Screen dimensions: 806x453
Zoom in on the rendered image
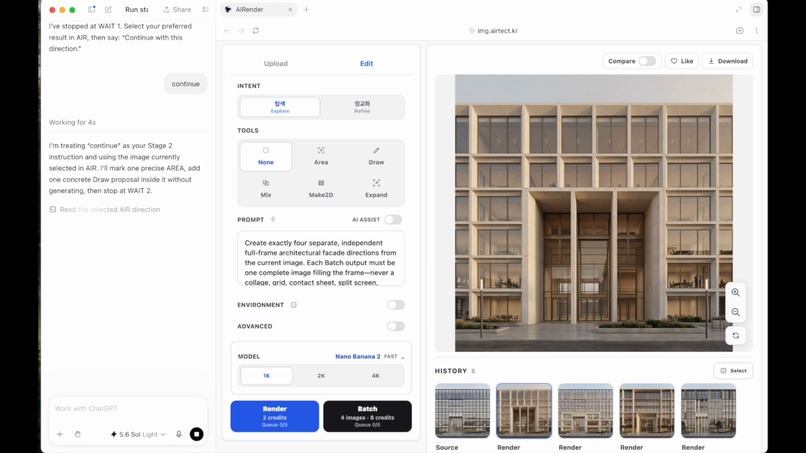(x=736, y=292)
